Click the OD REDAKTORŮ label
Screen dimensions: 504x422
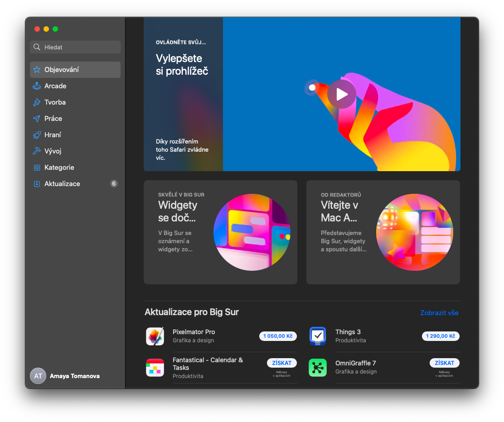click(341, 195)
